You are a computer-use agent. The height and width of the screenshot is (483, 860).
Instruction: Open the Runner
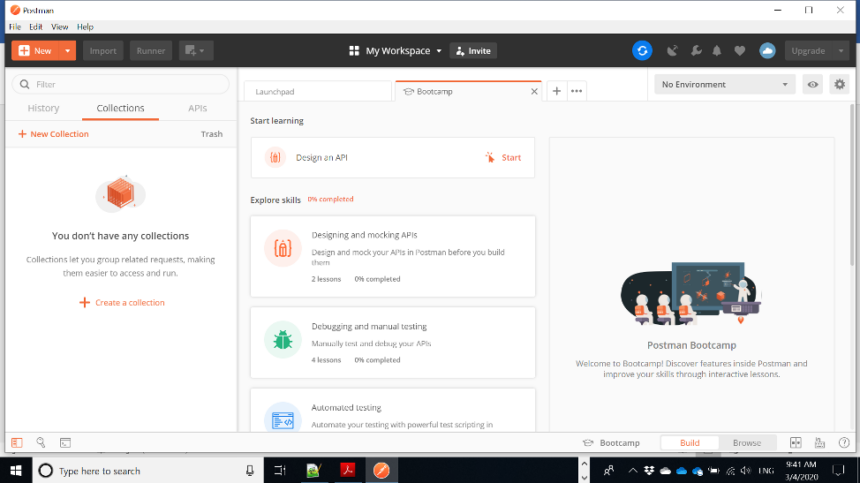tap(151, 50)
